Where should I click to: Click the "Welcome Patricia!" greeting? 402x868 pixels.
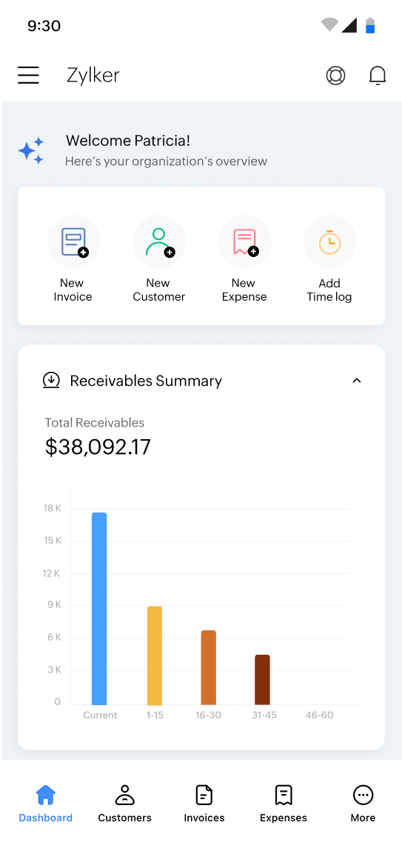click(128, 141)
